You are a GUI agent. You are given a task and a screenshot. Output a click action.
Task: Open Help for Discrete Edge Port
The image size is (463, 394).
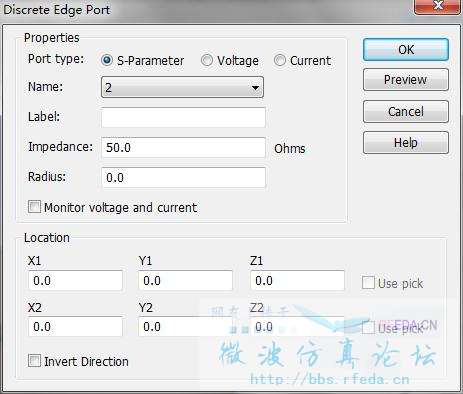(406, 143)
